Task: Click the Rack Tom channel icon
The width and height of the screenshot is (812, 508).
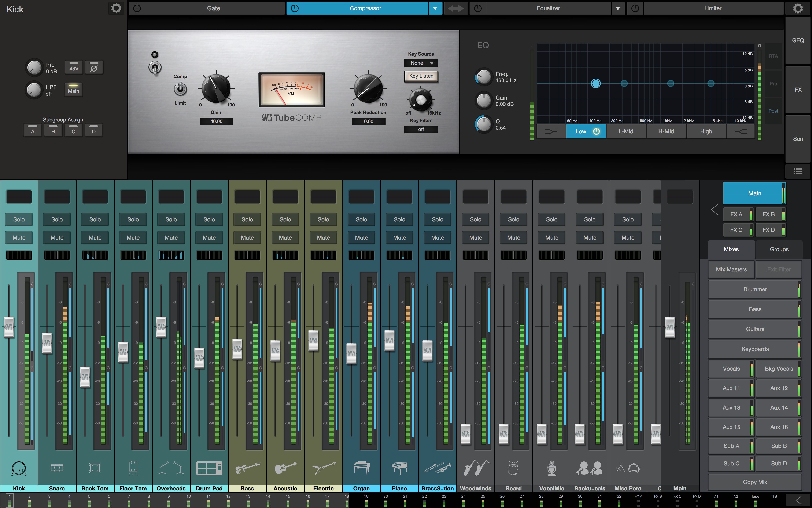Action: click(95, 468)
